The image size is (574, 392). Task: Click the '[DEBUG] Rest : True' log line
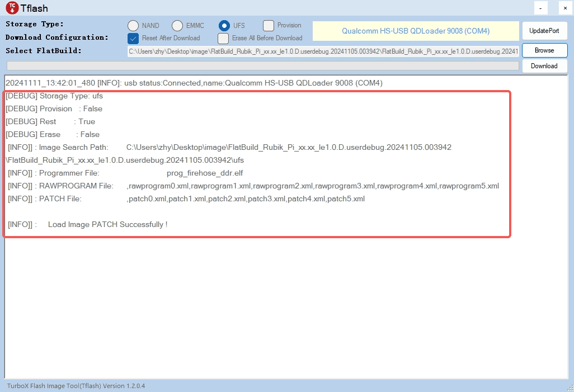(50, 121)
